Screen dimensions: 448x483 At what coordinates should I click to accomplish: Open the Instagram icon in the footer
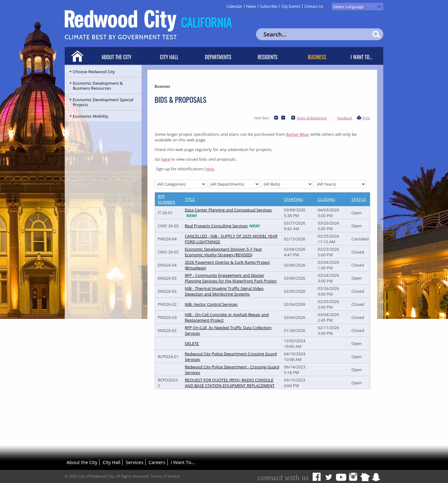353,477
